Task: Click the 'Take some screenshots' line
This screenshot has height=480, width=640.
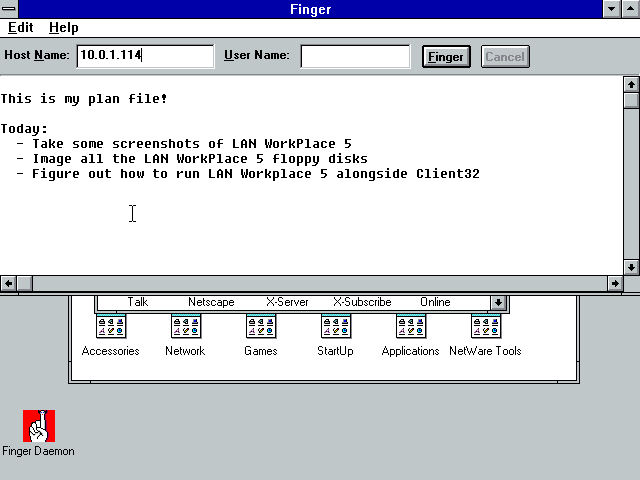Action: click(184, 144)
